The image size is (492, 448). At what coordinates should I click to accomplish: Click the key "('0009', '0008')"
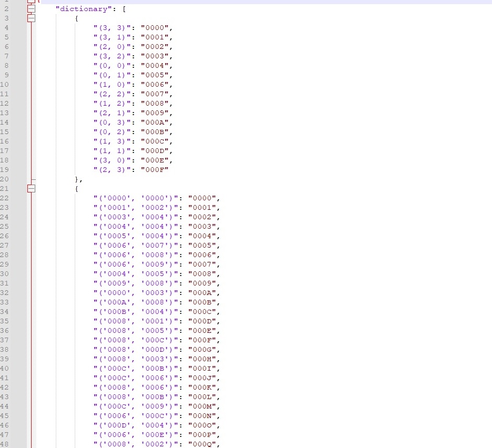click(x=136, y=283)
